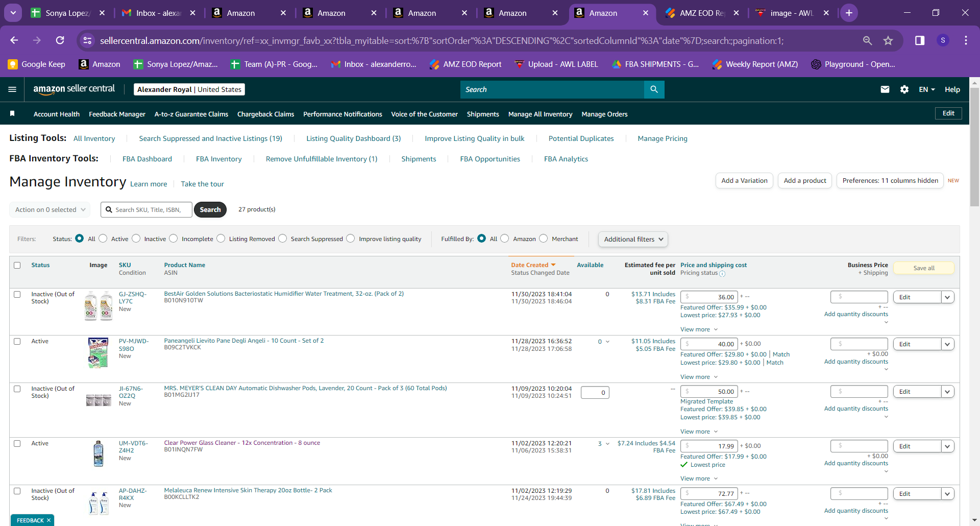The width and height of the screenshot is (980, 526).
Task: Open the FBA SHIPMENTS bookmark
Action: coord(655,64)
